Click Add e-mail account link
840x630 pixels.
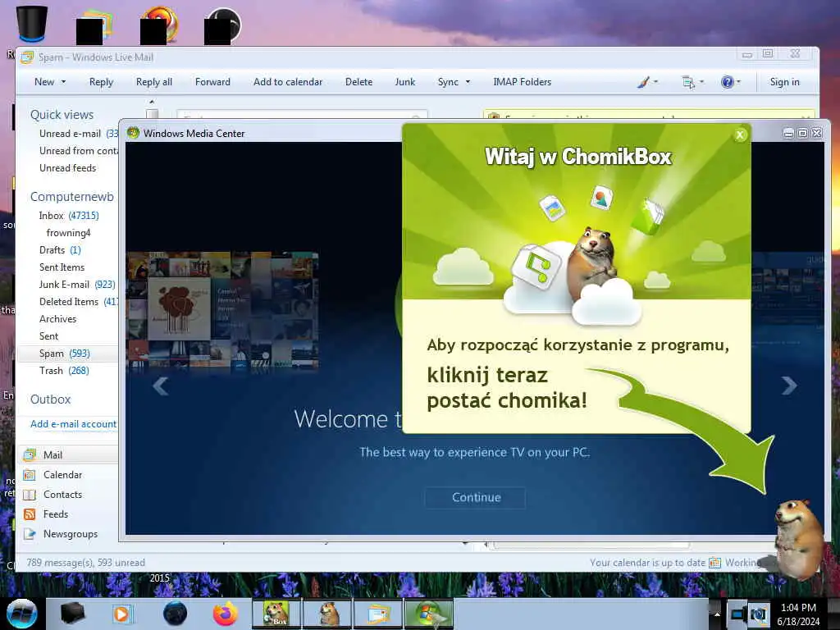[x=73, y=424]
